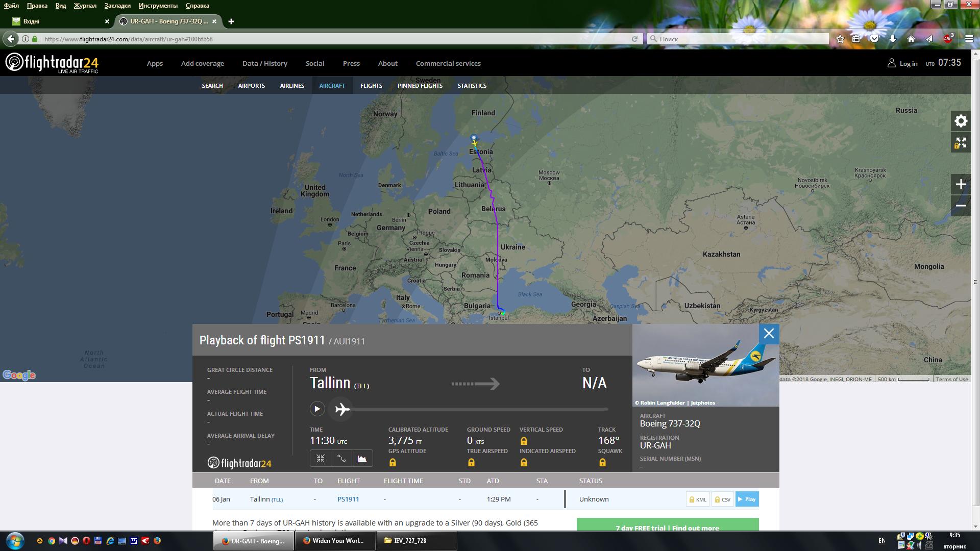Zoom in the map with plus button

coord(961,184)
